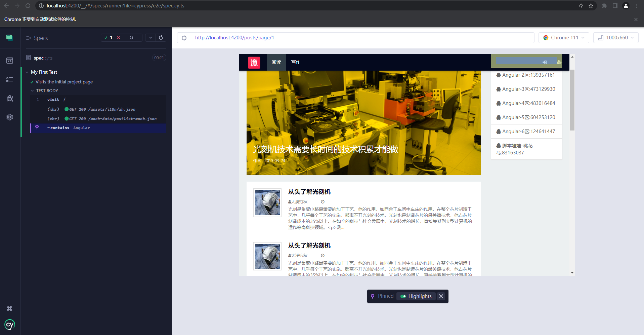Viewport: 644px width, 335px height.
Task: Open the second 从头了解光刻机 post title
Action: (309, 246)
